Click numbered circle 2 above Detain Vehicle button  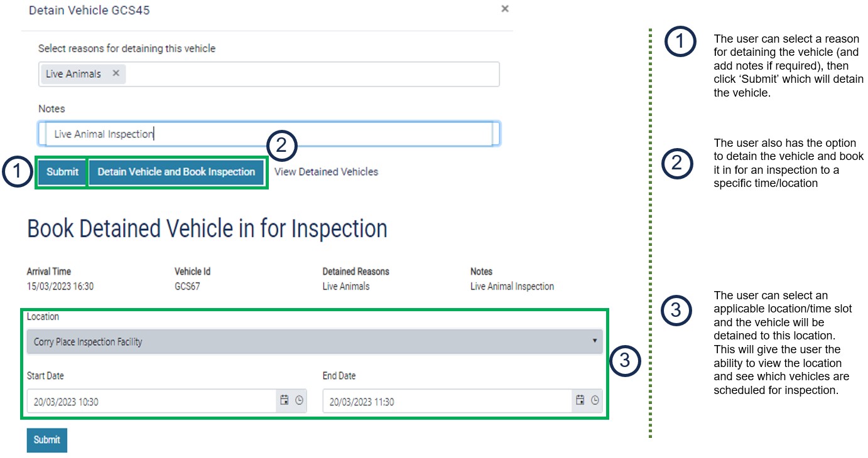282,146
